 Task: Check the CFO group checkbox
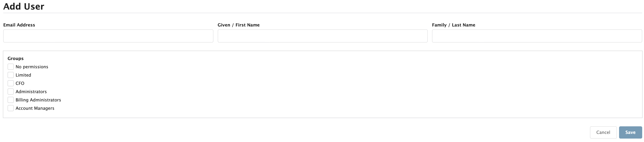click(x=10, y=83)
